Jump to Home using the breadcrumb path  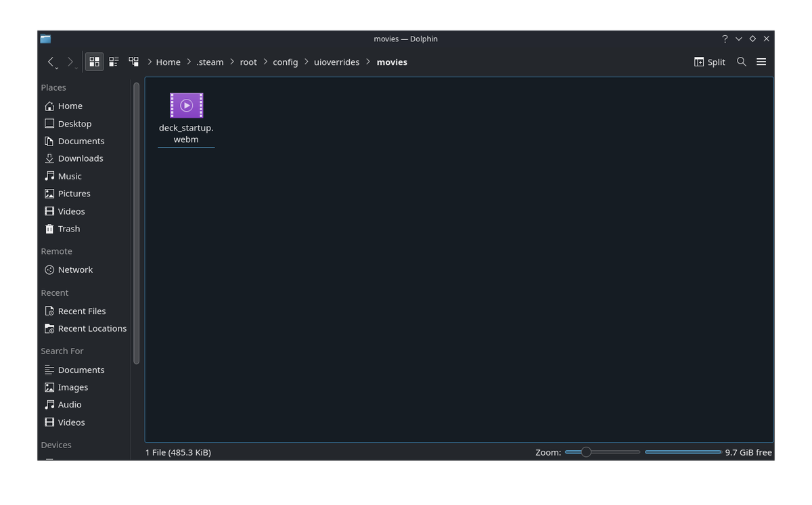click(168, 62)
